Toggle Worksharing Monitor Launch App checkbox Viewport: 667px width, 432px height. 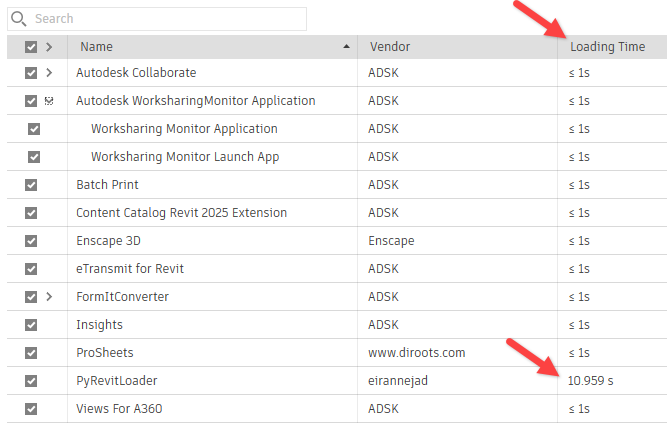pyautogui.click(x=34, y=157)
